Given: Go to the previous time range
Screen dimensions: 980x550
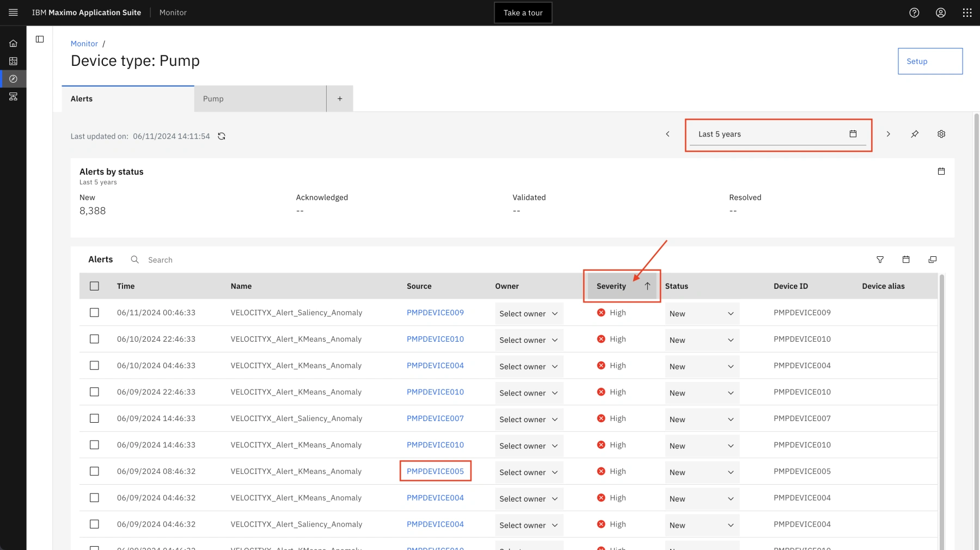Looking at the screenshot, I should (667, 134).
